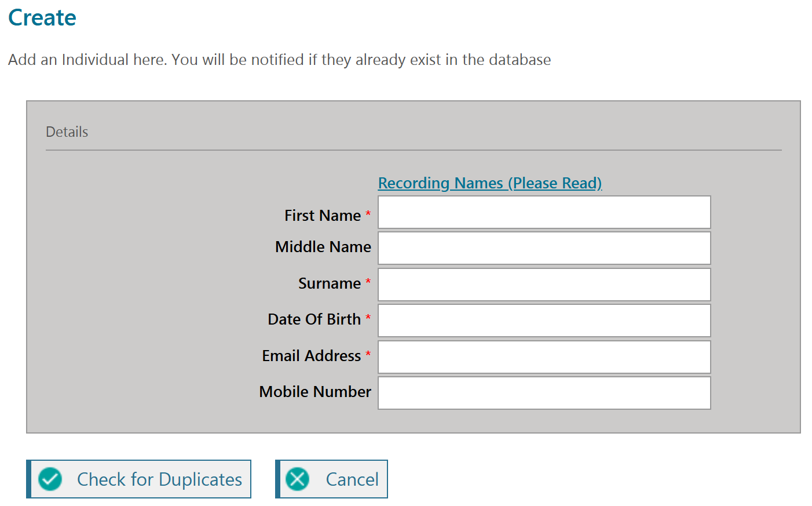Activate the Date Of Birth field

(544, 321)
